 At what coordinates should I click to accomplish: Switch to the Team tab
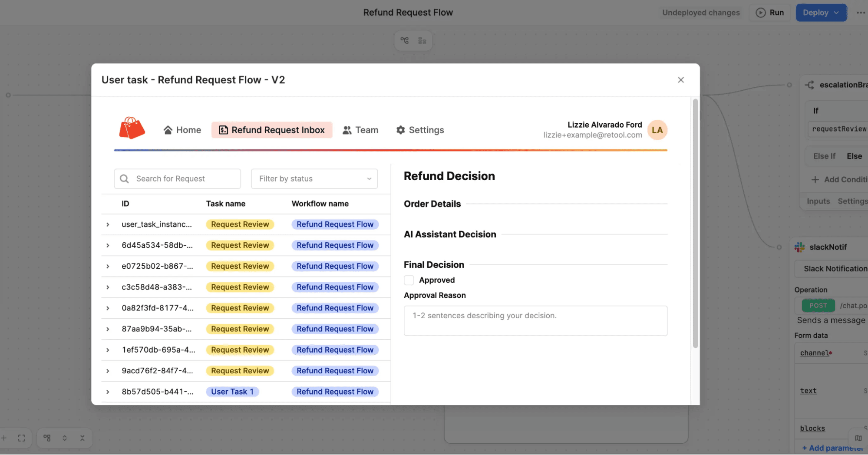click(x=360, y=130)
